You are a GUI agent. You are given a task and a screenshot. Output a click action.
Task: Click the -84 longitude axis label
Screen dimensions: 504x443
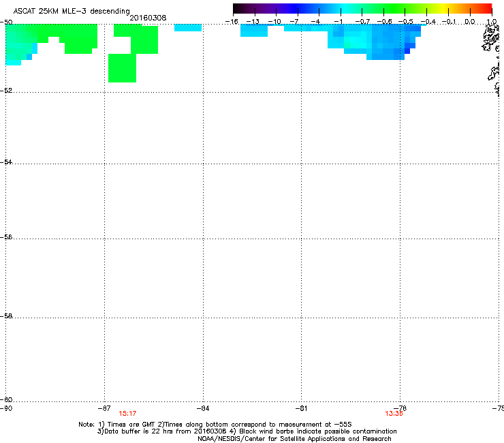coord(203,408)
